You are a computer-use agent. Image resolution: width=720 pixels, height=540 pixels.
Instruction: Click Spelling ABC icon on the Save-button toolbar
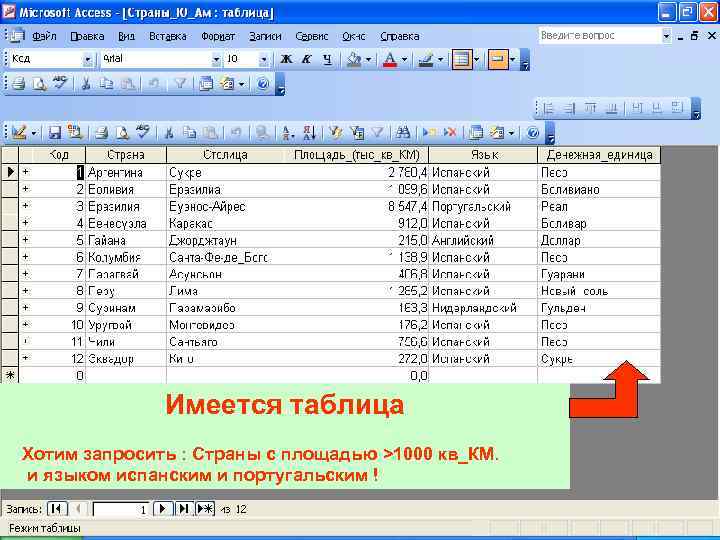[143, 132]
